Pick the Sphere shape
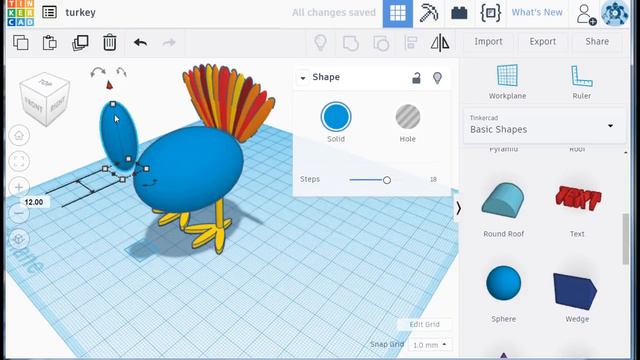This screenshot has height=360, width=640. [x=503, y=283]
